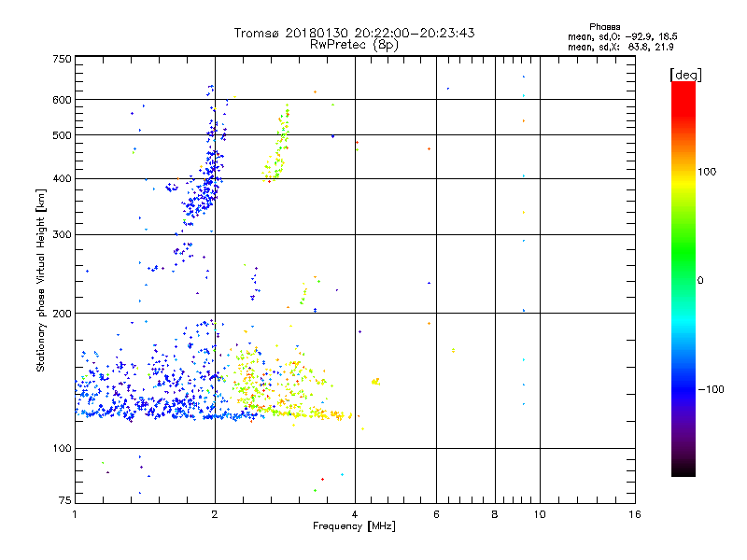
Task: Click the 'mean, sd,X: 83.8, 21.9' line
Action: coord(620,47)
